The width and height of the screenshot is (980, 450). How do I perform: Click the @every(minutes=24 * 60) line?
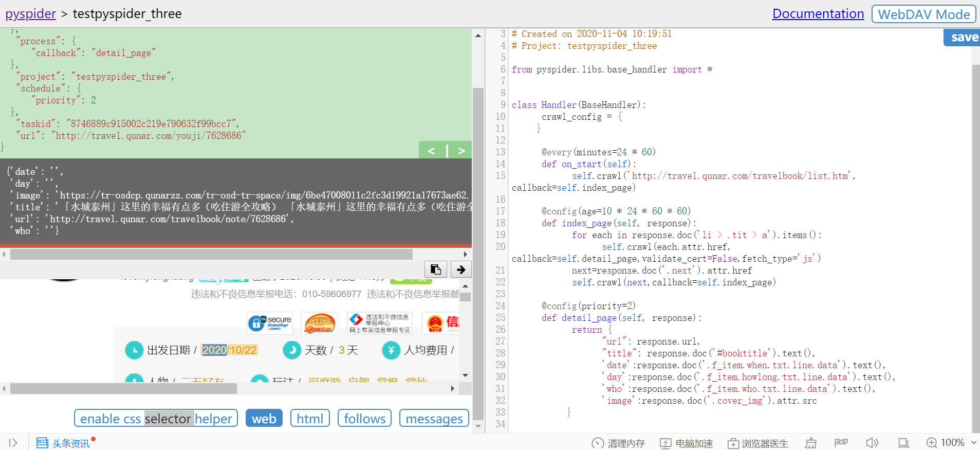coord(598,152)
